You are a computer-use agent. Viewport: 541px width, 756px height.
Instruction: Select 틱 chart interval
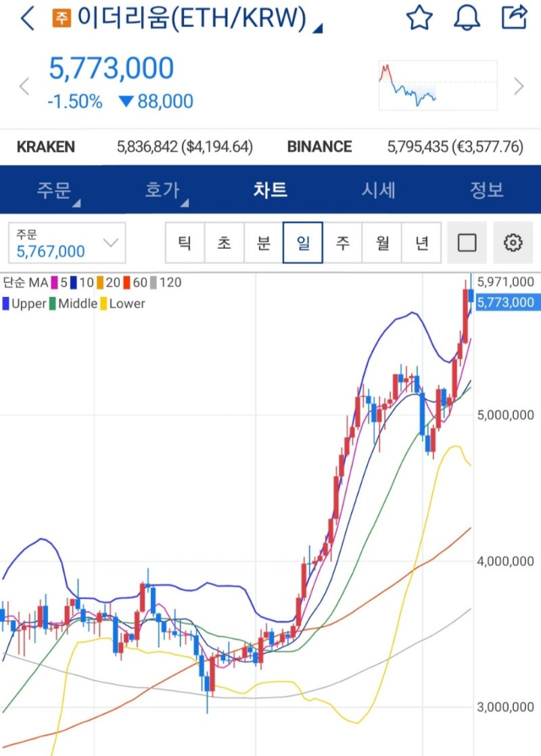pos(185,243)
